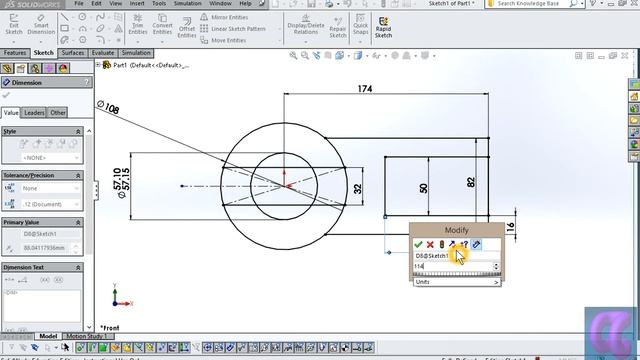Click the Modify dialog thumbwheel slider
This screenshot has width=640, height=360.
(x=457, y=274)
